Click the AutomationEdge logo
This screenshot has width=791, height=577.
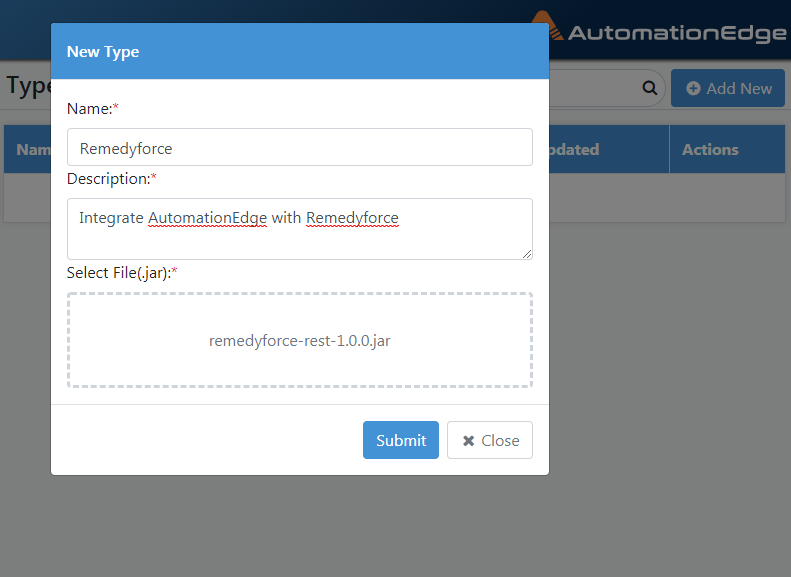click(x=660, y=29)
